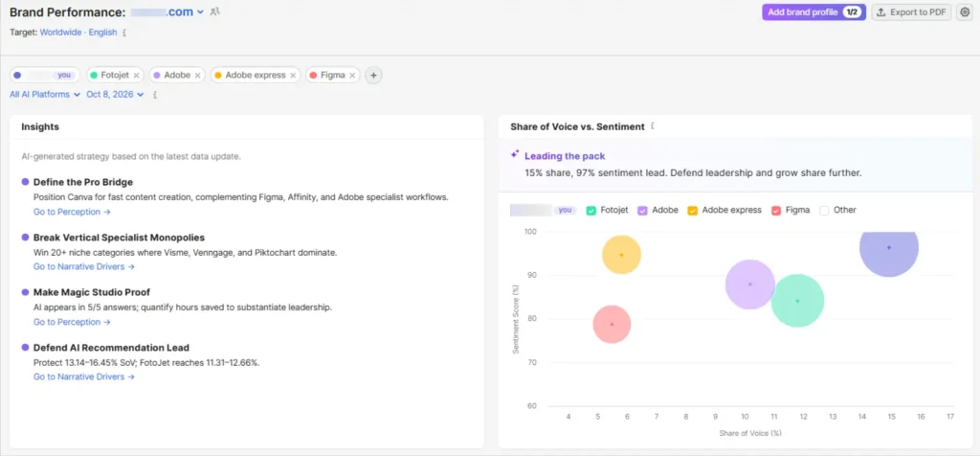Click the Share of Voice axis label
The width and height of the screenshot is (980, 456).
(x=750, y=433)
